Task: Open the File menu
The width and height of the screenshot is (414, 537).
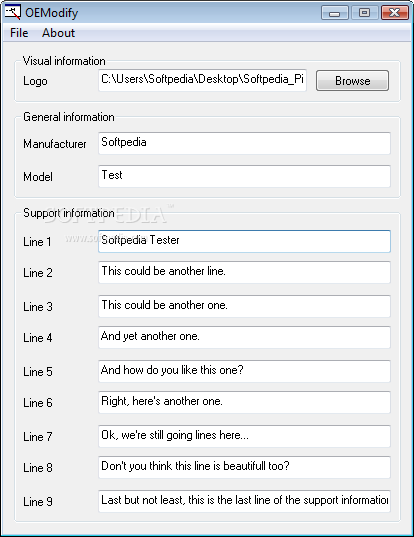Action: [x=19, y=33]
